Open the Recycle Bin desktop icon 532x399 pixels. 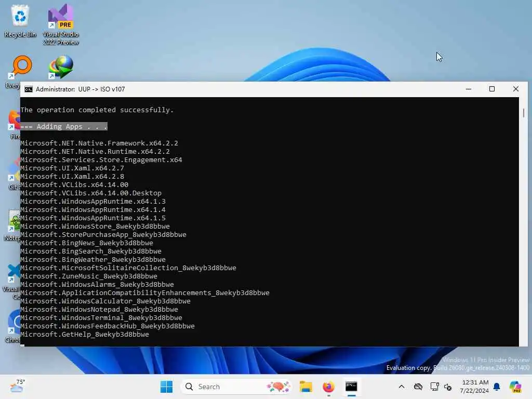20,21
